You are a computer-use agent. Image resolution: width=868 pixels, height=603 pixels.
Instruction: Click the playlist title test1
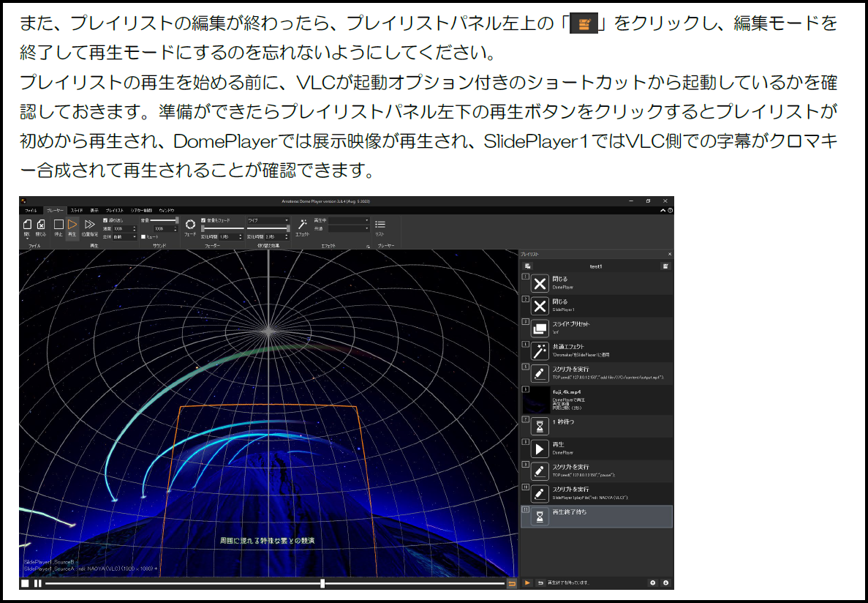[x=596, y=266]
